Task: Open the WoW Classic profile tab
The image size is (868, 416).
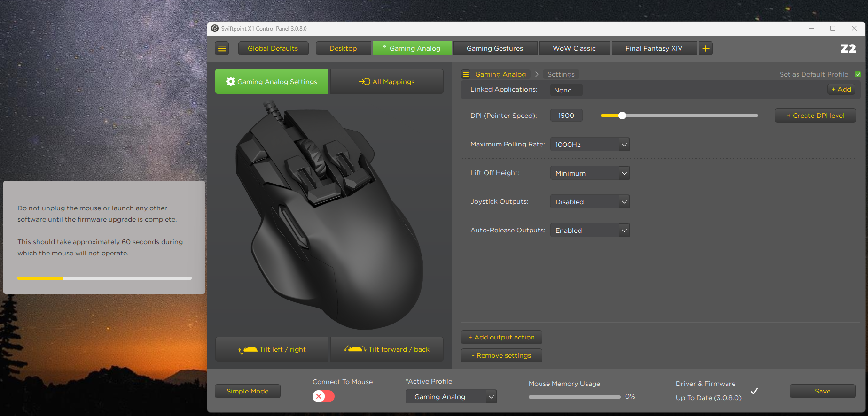Action: tap(574, 48)
